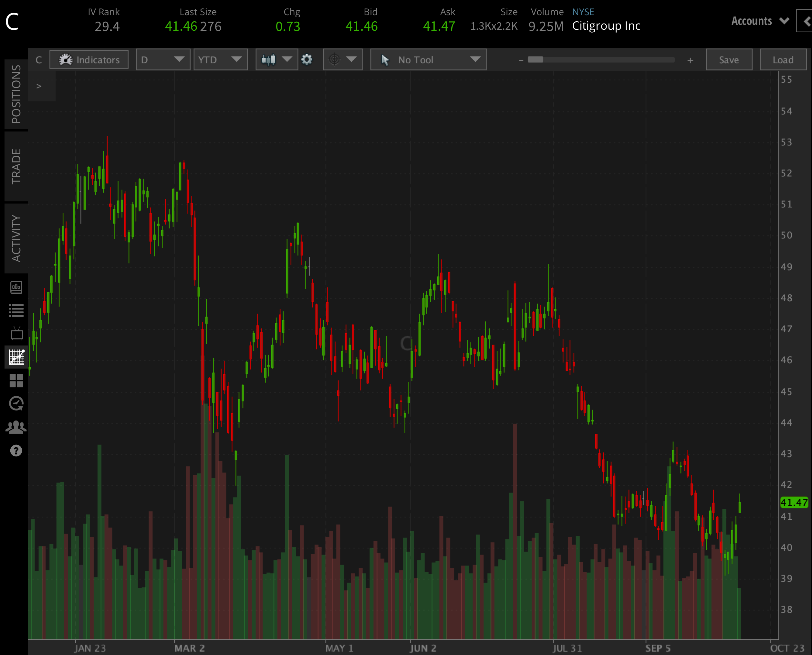Expand the chart left panel arrow
Screen dimensions: 812x655
pyautogui.click(x=39, y=86)
